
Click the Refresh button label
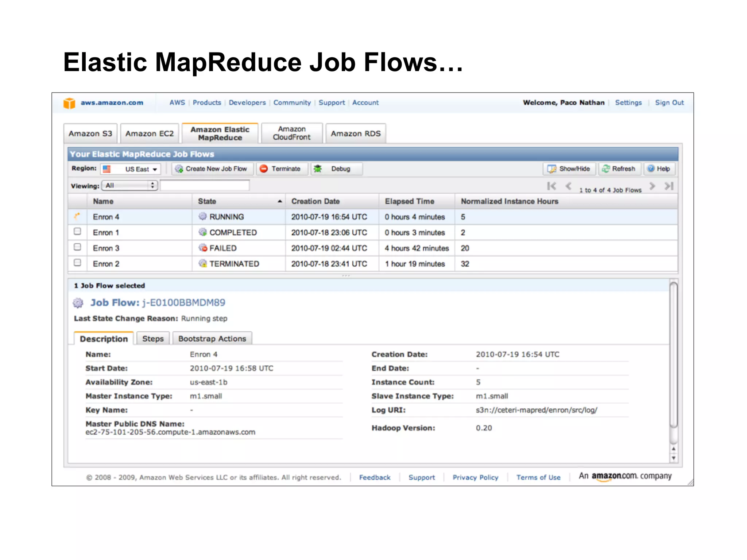623,169
